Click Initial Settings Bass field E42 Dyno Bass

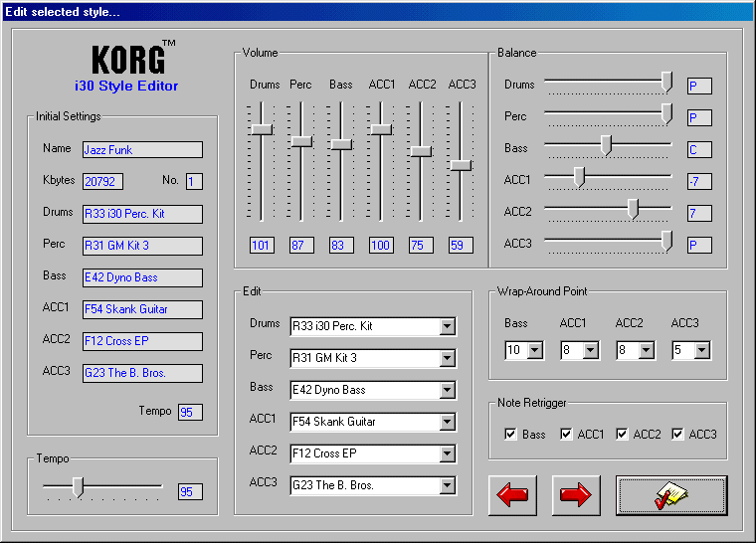point(142,277)
